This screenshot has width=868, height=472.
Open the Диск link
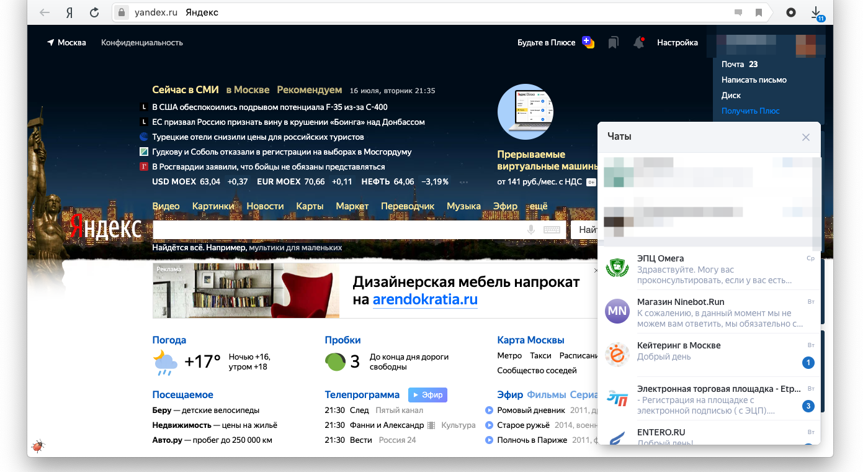tap(731, 95)
